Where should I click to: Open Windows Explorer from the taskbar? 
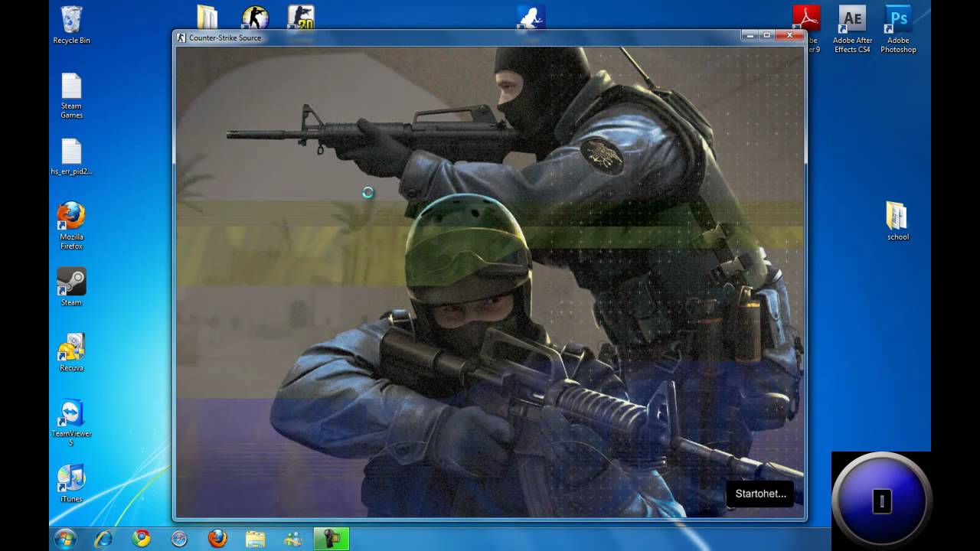255,539
